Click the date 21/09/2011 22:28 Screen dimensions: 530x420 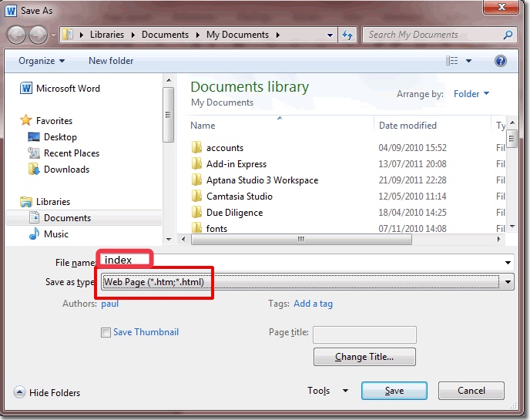[x=412, y=180]
